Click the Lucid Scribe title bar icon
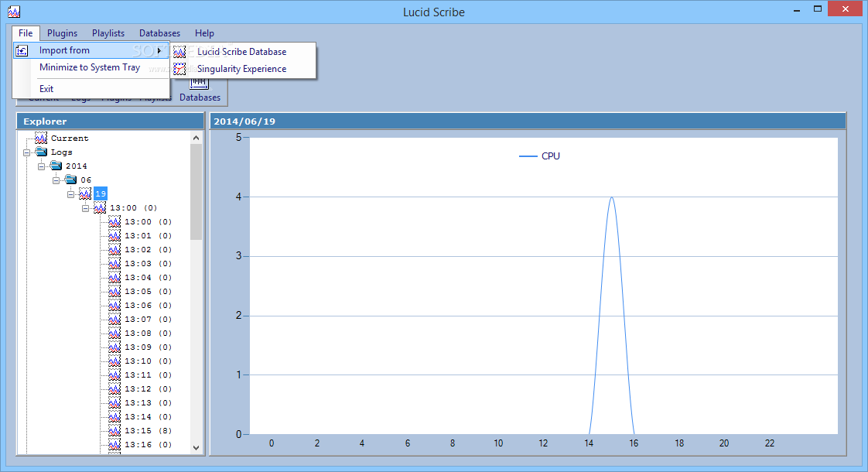The image size is (868, 472). (14, 12)
